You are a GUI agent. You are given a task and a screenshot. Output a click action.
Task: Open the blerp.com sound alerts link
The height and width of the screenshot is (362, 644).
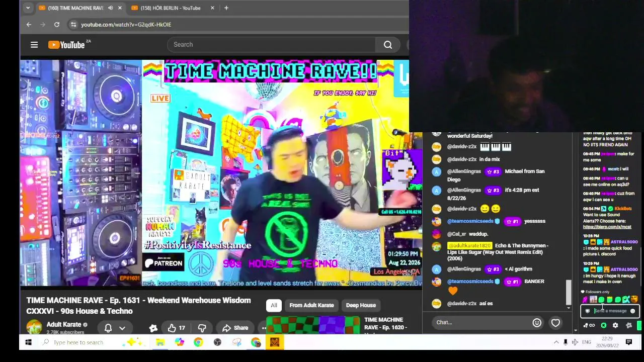click(607, 227)
